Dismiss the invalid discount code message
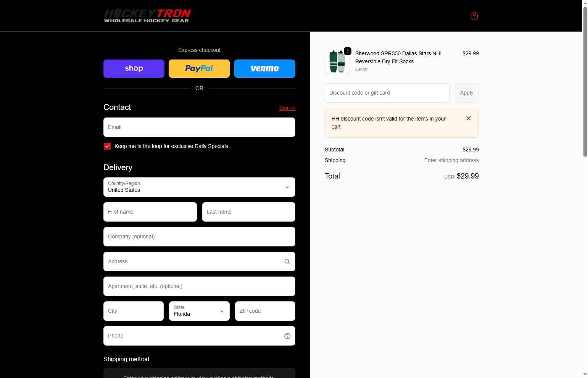Screen dimensions: 588x378 pos(469,119)
